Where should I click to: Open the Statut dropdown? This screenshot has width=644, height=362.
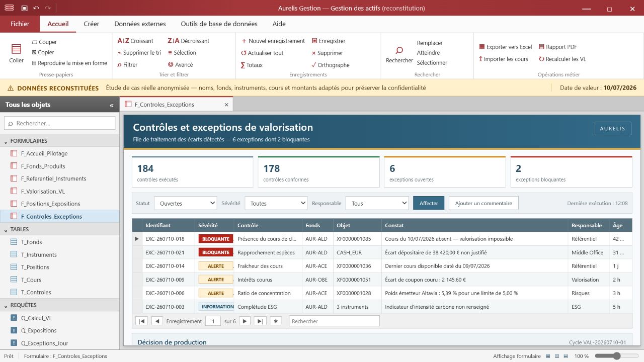tap(186, 203)
